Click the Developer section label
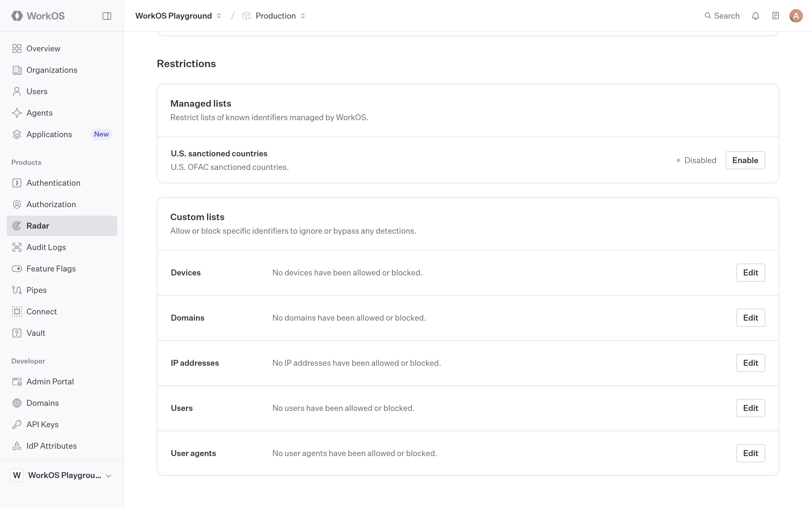 (28, 361)
